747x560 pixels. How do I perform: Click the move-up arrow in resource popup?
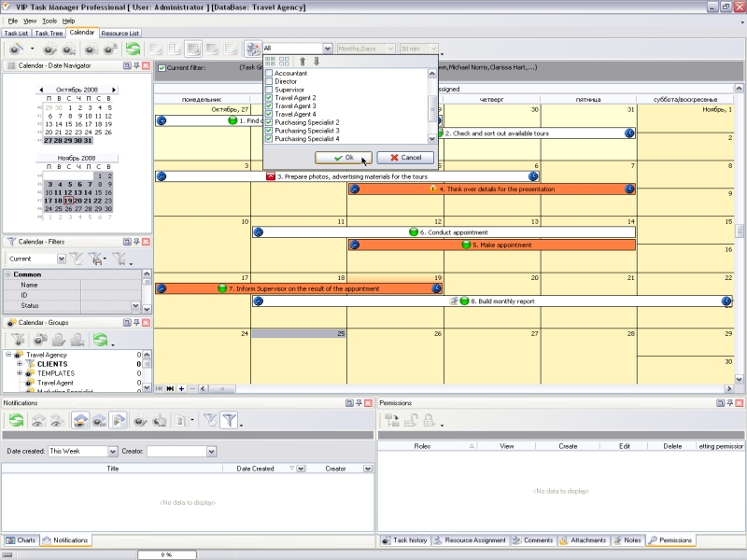coord(302,62)
